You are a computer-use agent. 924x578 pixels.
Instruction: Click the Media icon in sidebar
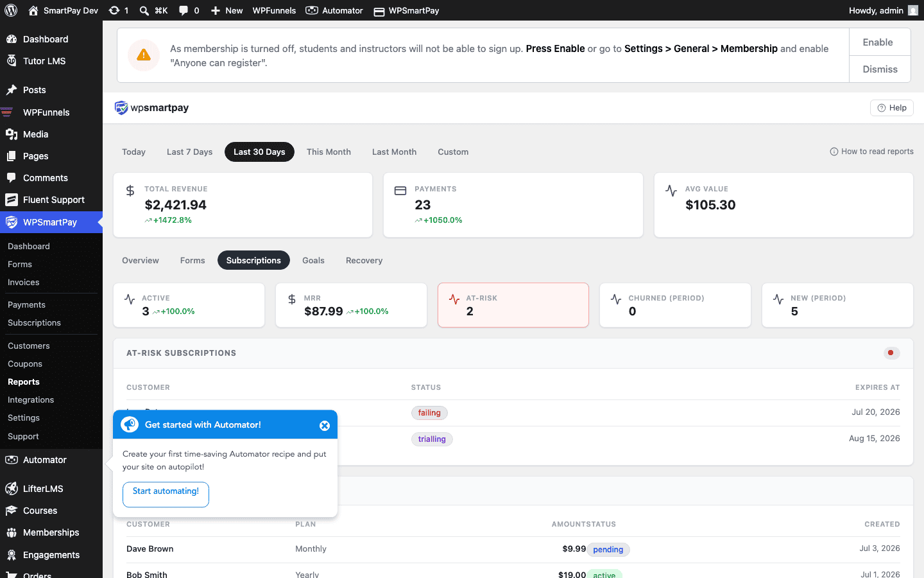pyautogui.click(x=12, y=134)
